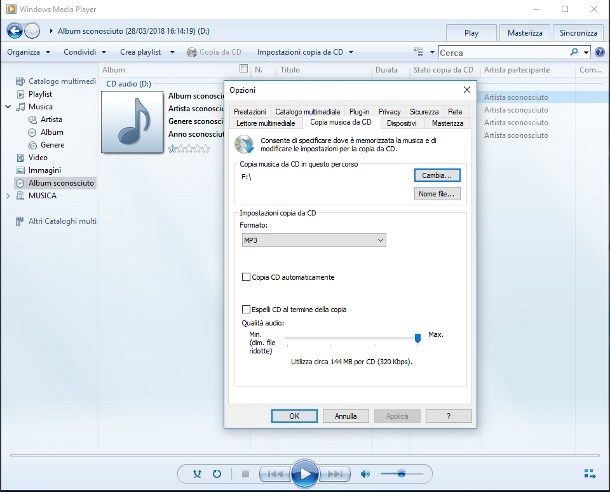The height and width of the screenshot is (492, 610).
Task: Toggle the select-all tracks checkbox in header
Action: [244, 69]
